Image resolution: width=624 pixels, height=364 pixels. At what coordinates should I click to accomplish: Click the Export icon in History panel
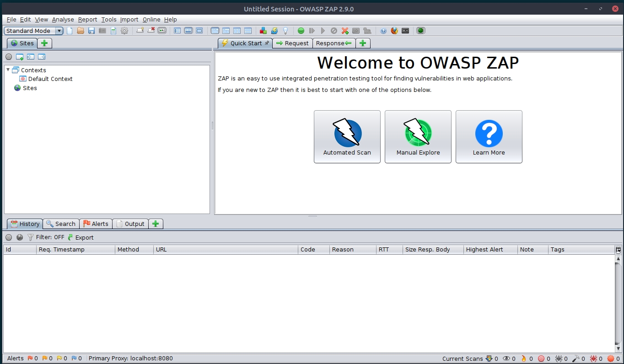81,237
